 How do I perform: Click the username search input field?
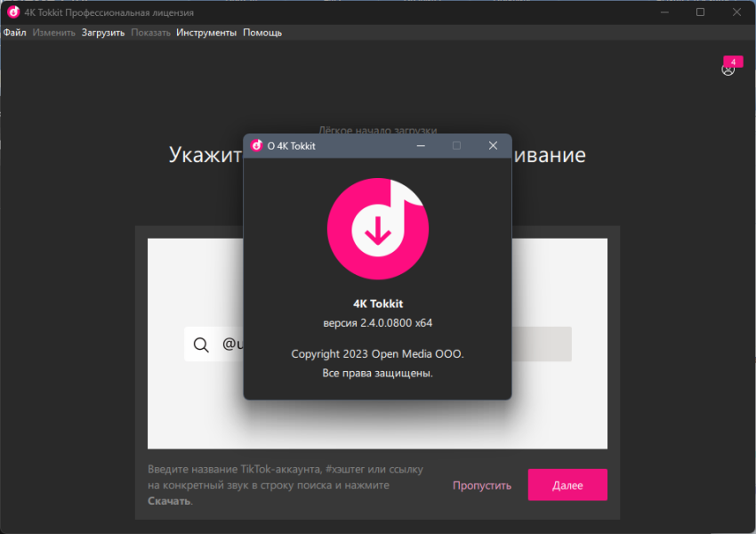(x=378, y=344)
